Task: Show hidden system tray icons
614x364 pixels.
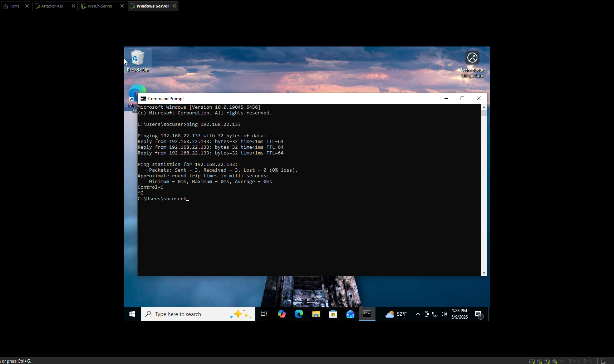Action: 418,314
